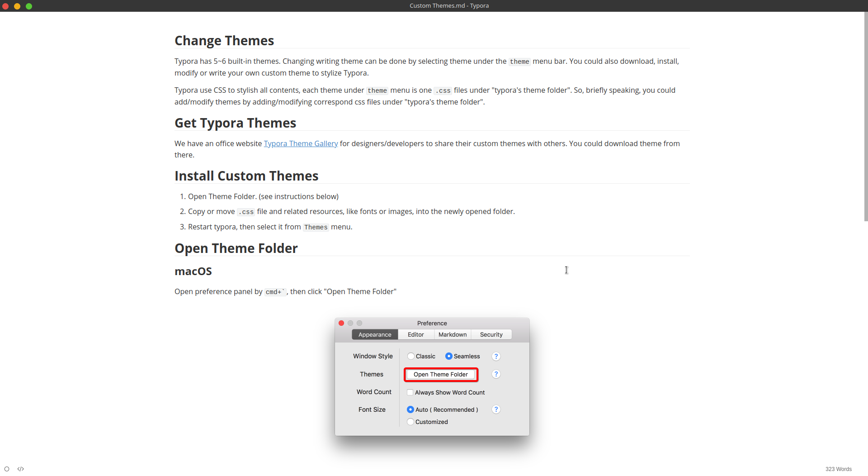Switch to source code mode icon
The image size is (868, 476).
(20, 469)
